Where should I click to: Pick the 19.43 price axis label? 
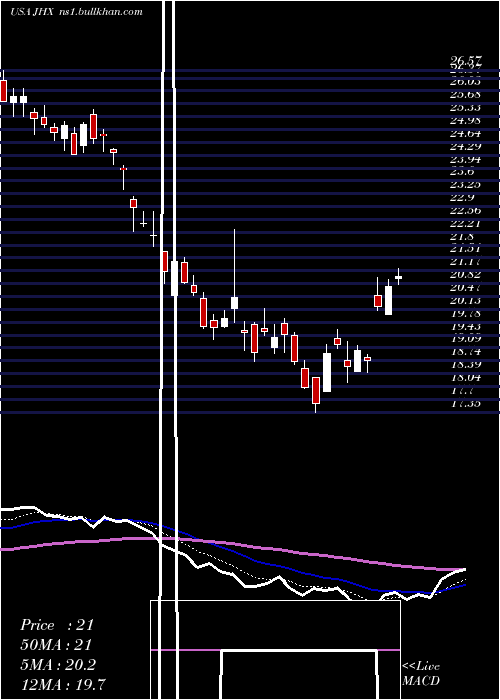click(x=467, y=326)
